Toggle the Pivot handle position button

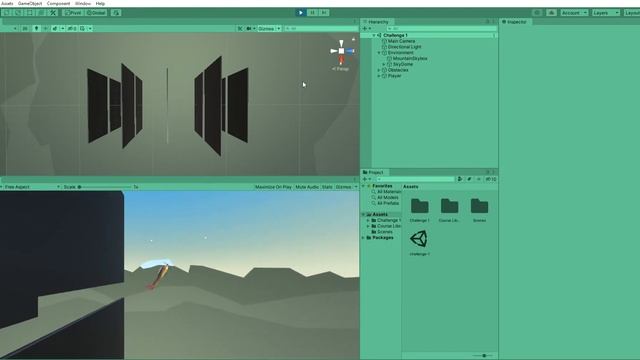pos(73,13)
